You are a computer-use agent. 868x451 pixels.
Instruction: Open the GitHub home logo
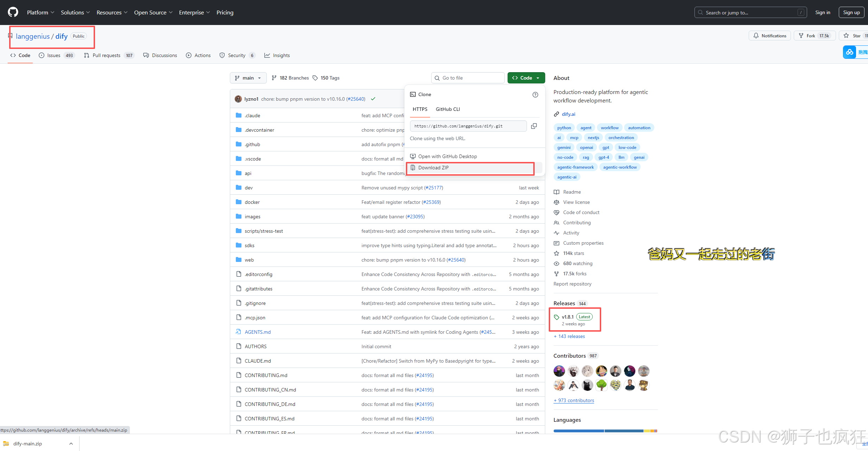[x=13, y=12]
